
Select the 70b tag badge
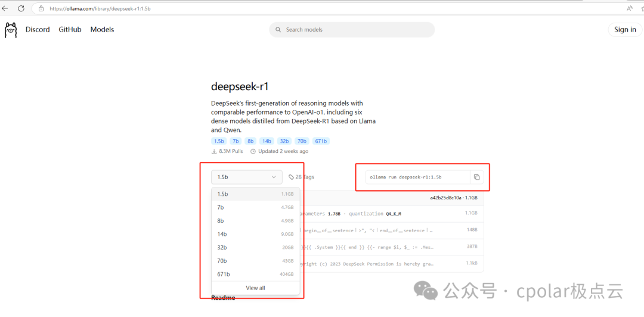[302, 141]
